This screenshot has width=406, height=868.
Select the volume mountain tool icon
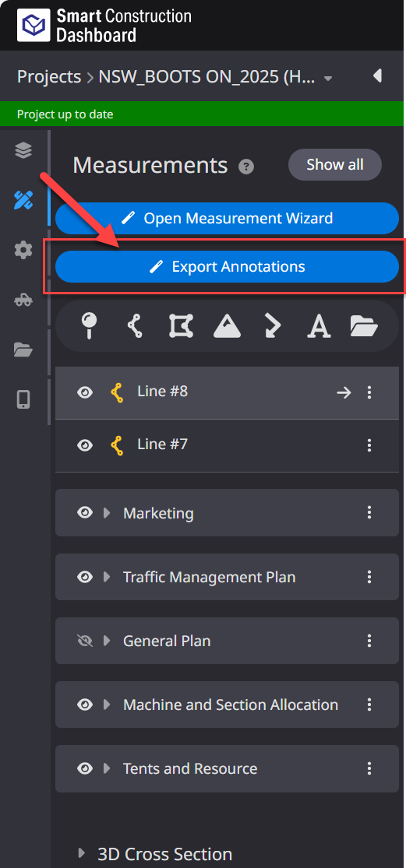click(x=227, y=325)
